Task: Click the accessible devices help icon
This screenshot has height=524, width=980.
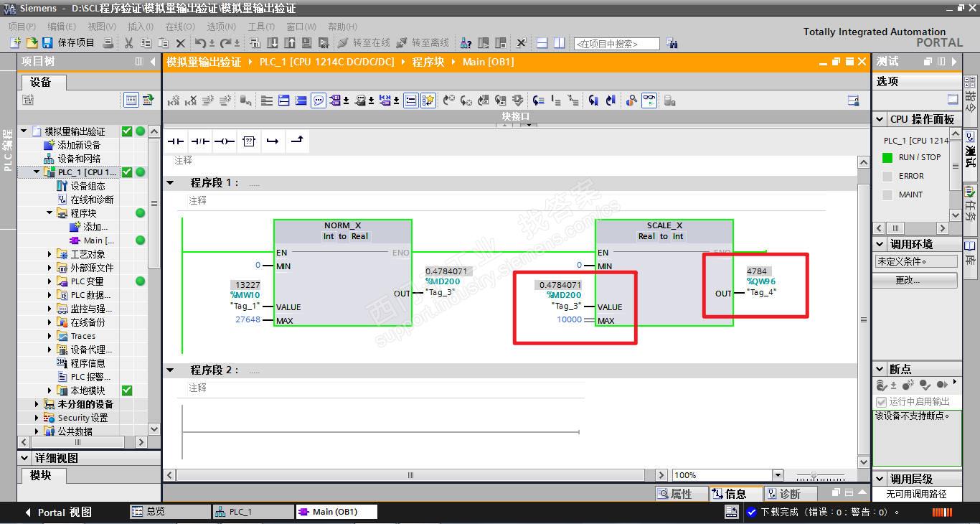Action: [466, 43]
